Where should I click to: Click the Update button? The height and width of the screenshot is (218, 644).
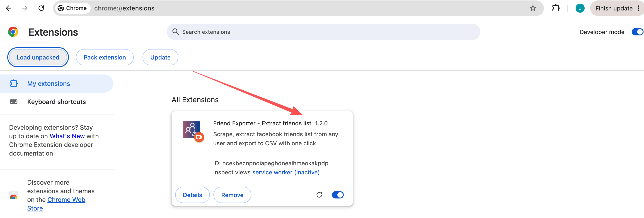click(x=160, y=57)
